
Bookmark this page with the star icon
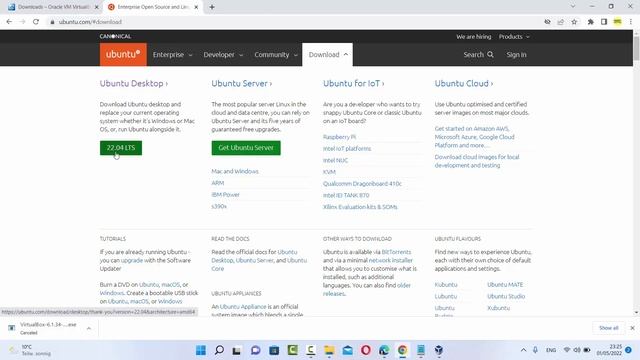tap(574, 22)
